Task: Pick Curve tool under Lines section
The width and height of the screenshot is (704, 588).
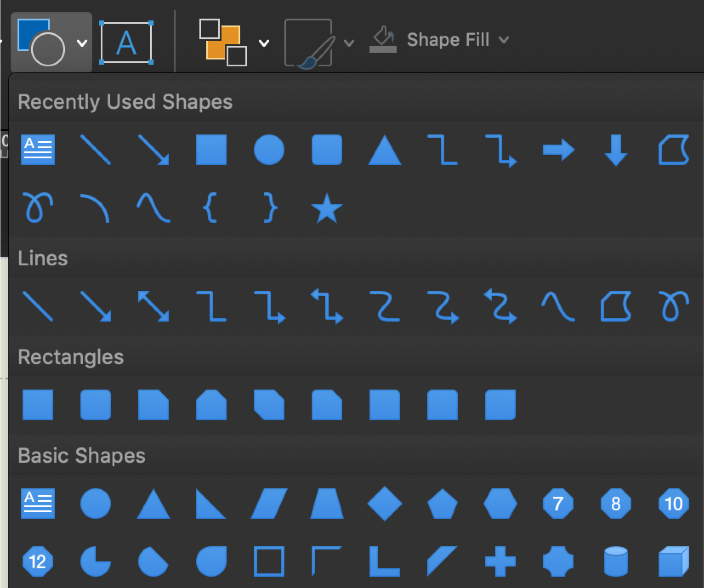Action: [x=559, y=306]
